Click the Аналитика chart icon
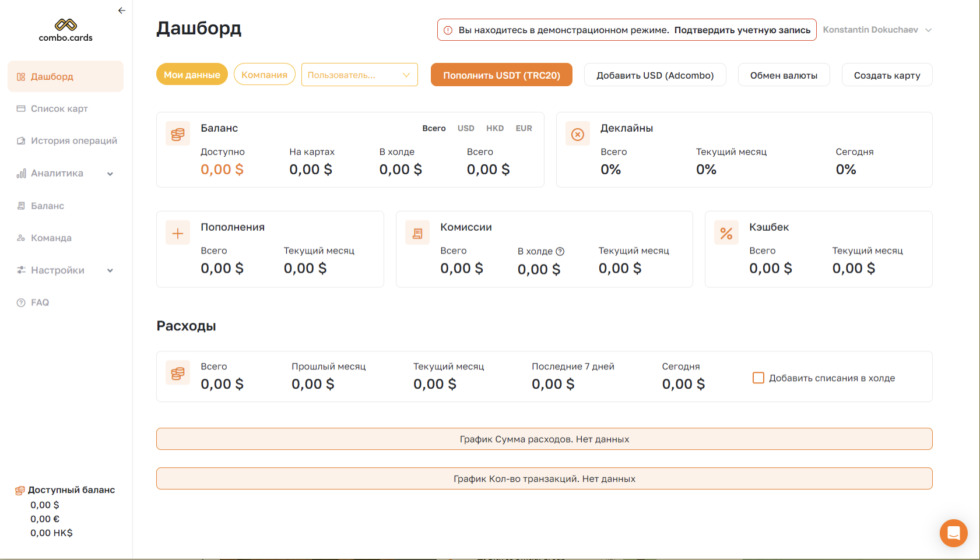980x560 pixels. (21, 173)
